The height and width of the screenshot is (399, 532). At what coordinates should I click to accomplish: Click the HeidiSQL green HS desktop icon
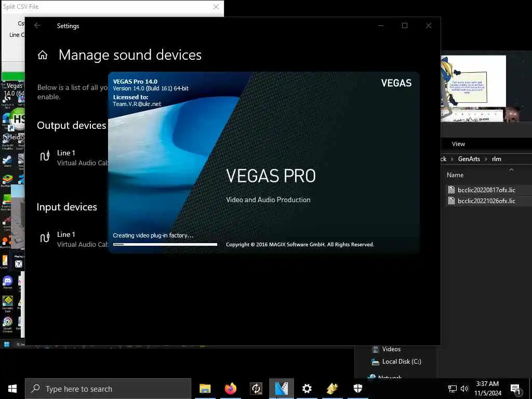(17, 119)
